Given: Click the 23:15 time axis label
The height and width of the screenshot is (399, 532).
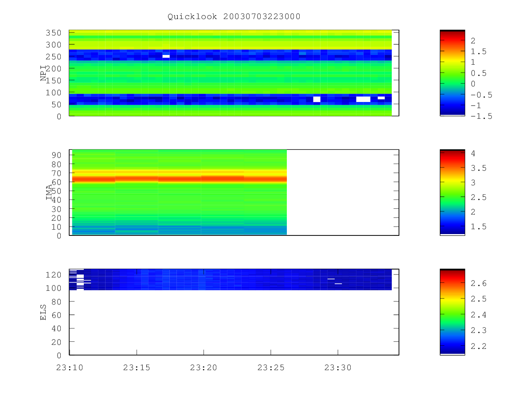Looking at the screenshot, I should point(137,368).
